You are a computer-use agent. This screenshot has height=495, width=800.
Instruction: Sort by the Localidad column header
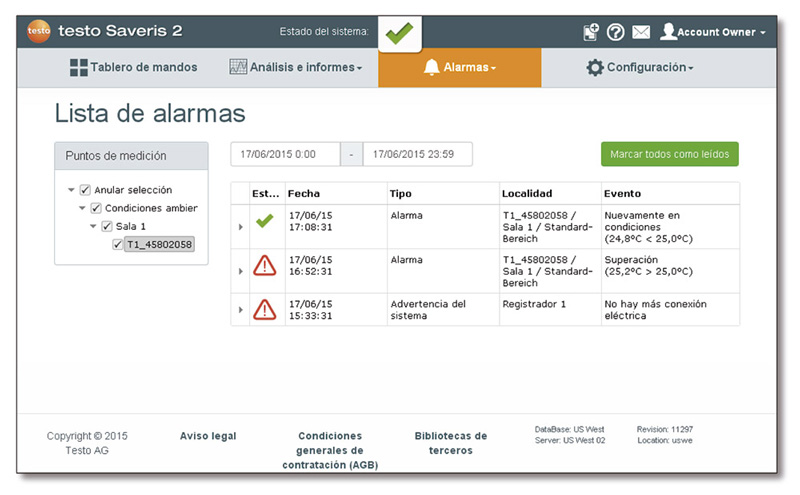[551, 193]
